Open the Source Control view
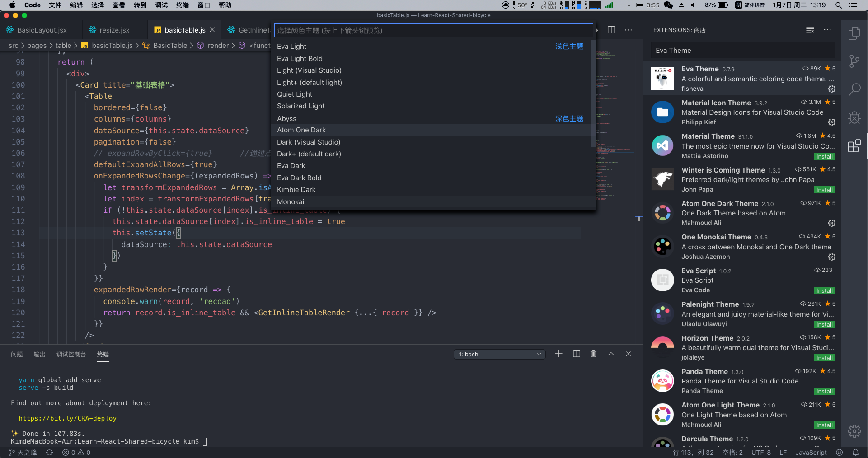Screen dimensions: 868x458 coord(854,61)
